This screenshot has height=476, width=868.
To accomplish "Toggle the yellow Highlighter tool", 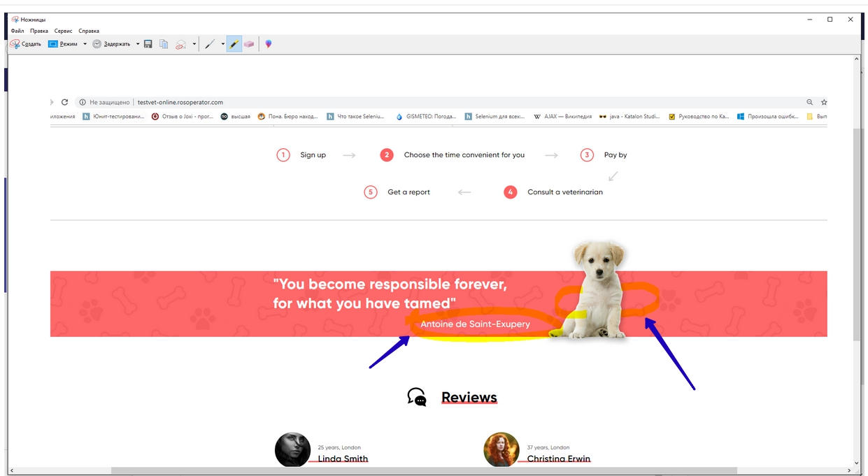I will click(234, 44).
